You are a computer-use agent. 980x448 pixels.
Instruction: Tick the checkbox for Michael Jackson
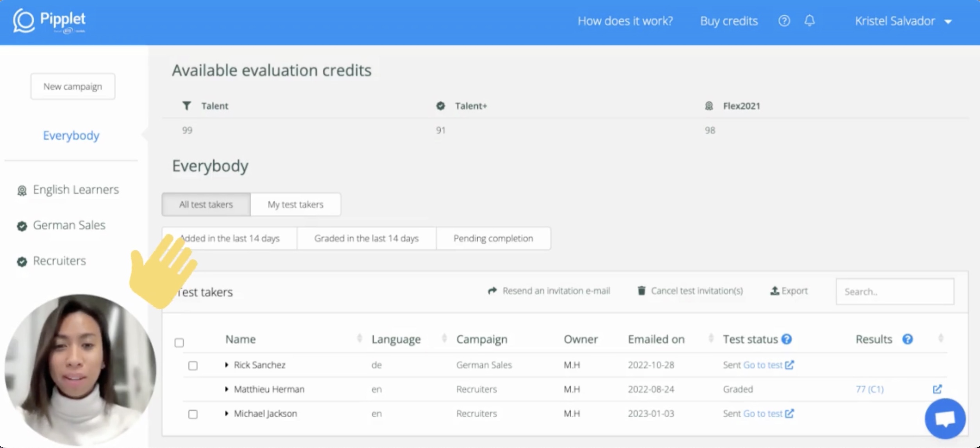coord(193,414)
